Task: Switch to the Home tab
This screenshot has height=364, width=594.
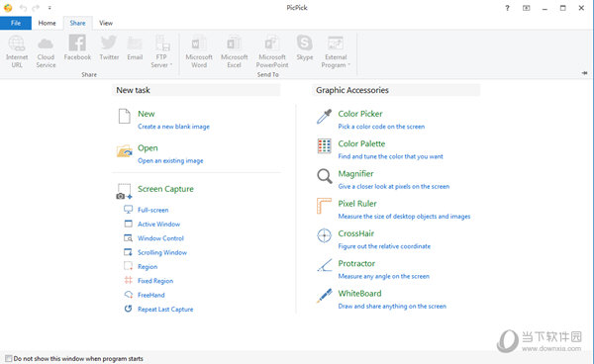Action: (x=47, y=23)
